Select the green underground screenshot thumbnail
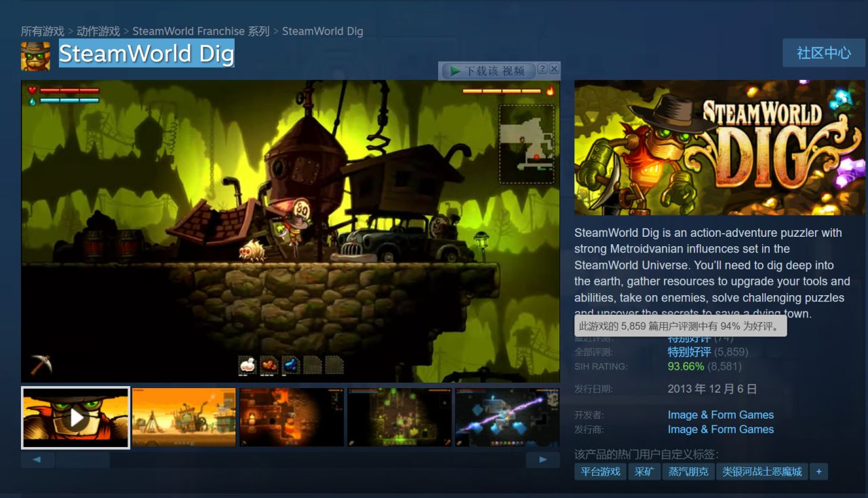The width and height of the screenshot is (868, 498). click(x=399, y=417)
